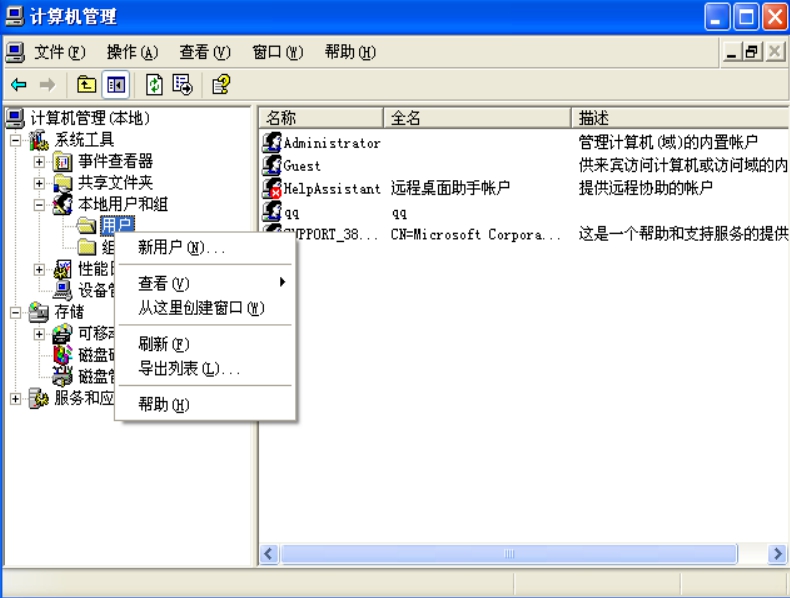Viewport: 790px width, 598px height.
Task: Restore the inner MDI window
Action: (752, 52)
